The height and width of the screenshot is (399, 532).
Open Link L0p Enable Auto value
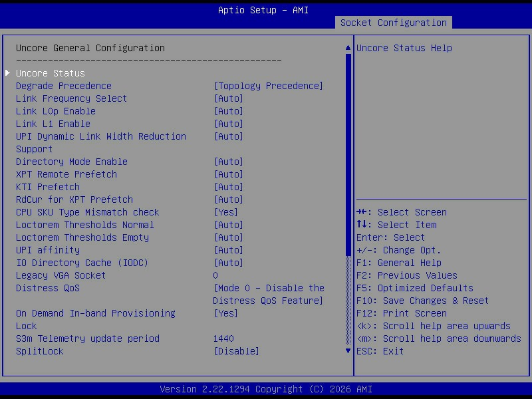(228, 111)
